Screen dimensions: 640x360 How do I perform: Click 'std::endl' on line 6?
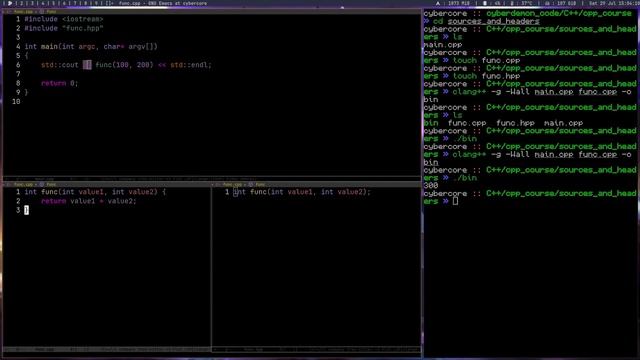[189, 65]
